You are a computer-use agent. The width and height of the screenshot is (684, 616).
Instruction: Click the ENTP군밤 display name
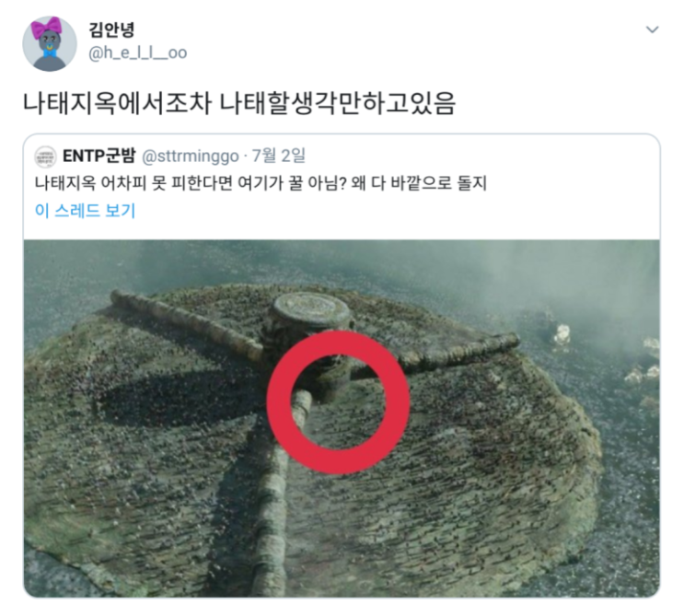pos(99,156)
